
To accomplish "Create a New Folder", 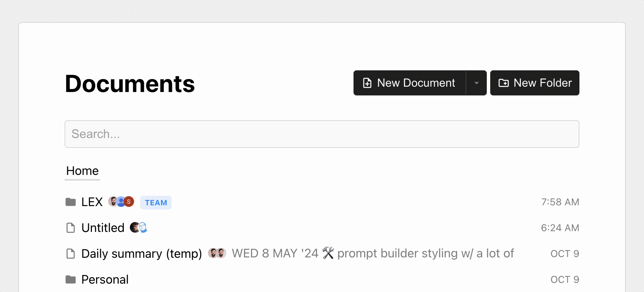I will [x=535, y=83].
